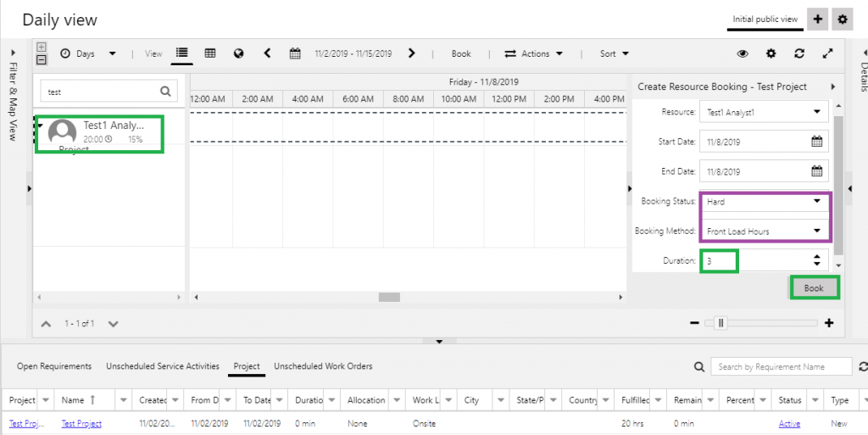Click the Start Date field
Screen dimensions: 868x435
point(764,141)
